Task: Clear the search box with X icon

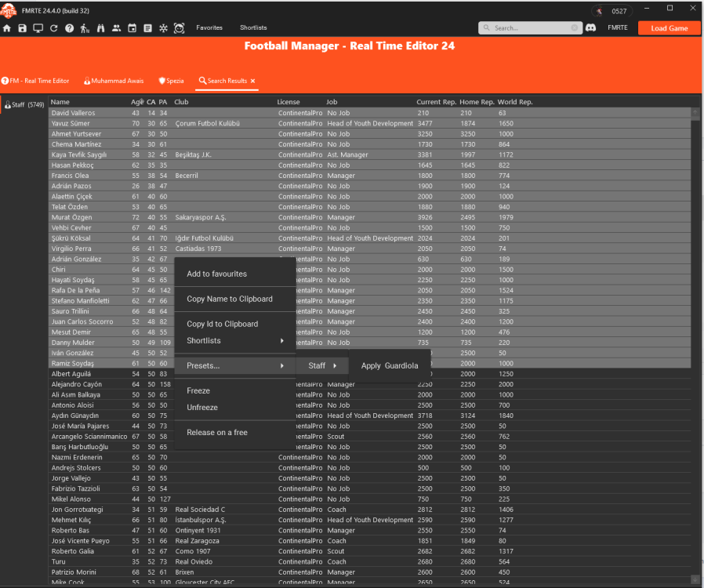Action: click(x=574, y=27)
